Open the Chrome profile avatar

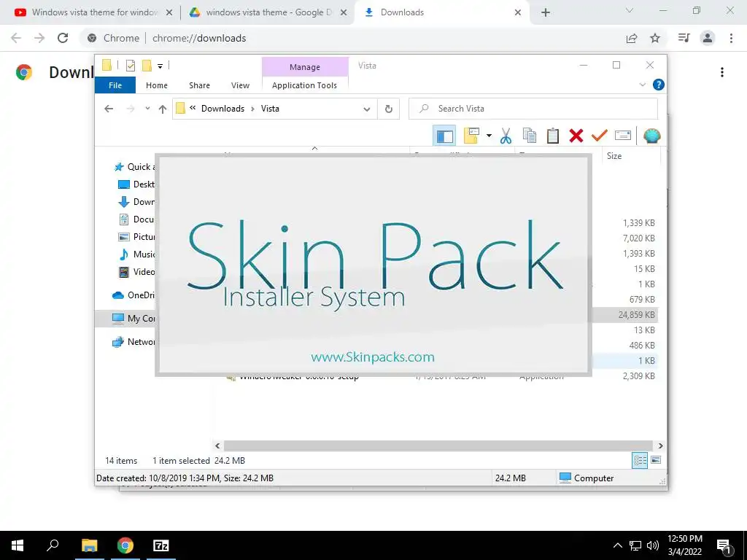coord(708,38)
